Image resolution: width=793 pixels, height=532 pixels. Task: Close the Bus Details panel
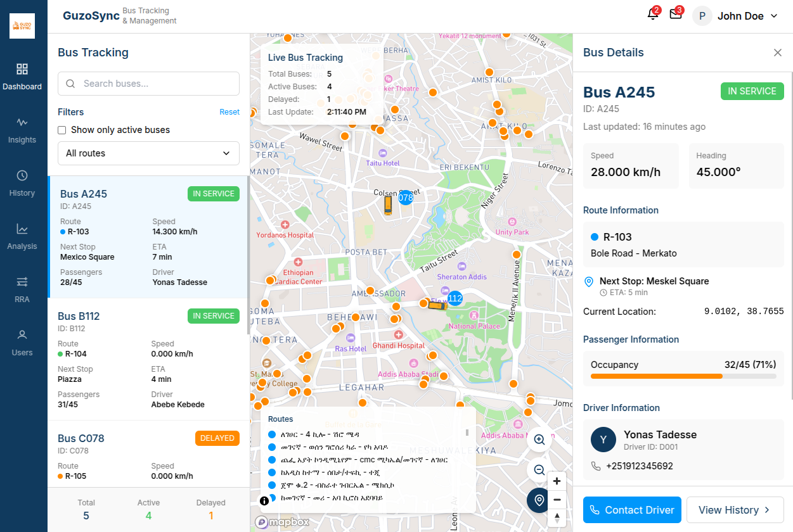[778, 53]
